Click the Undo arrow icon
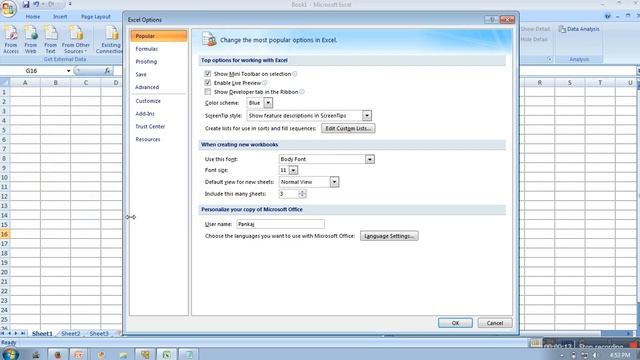 pyautogui.click(x=36, y=4)
